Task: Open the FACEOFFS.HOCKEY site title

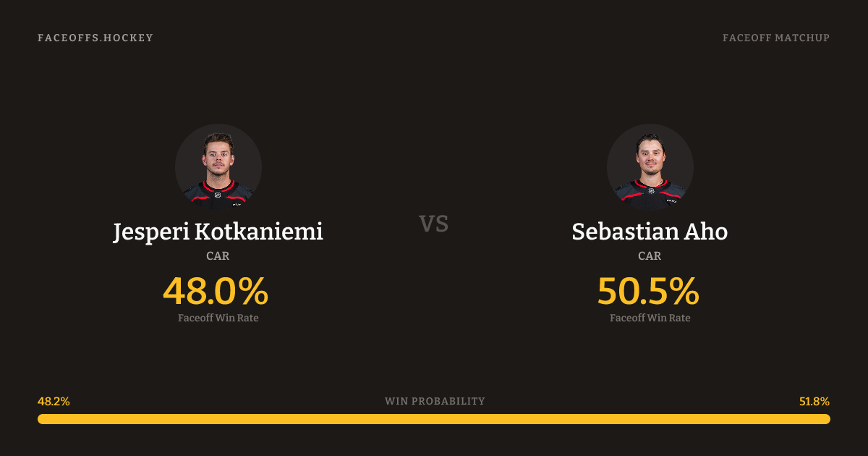Action: point(95,38)
